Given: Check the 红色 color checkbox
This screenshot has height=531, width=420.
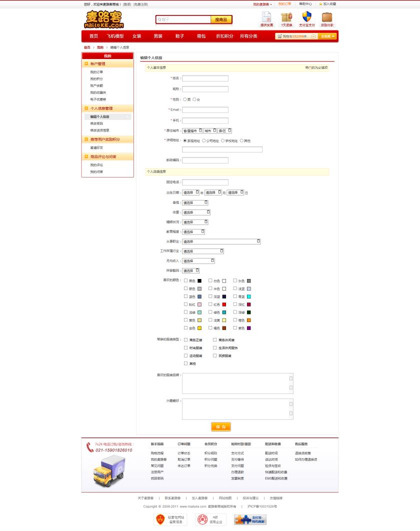Looking at the screenshot, I should tap(210, 304).
